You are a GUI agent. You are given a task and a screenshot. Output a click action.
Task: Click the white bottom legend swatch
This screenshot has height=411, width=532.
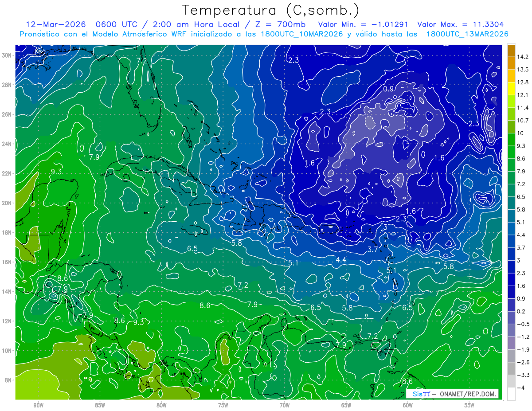(x=512, y=394)
